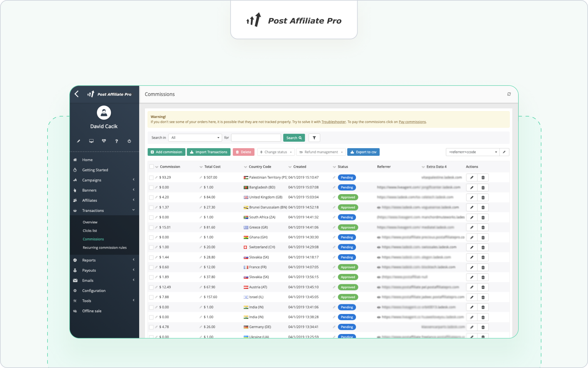Check the Switzerland $ 1.00 row checkbox
Screen dimensions: 588x368
tap(151, 247)
